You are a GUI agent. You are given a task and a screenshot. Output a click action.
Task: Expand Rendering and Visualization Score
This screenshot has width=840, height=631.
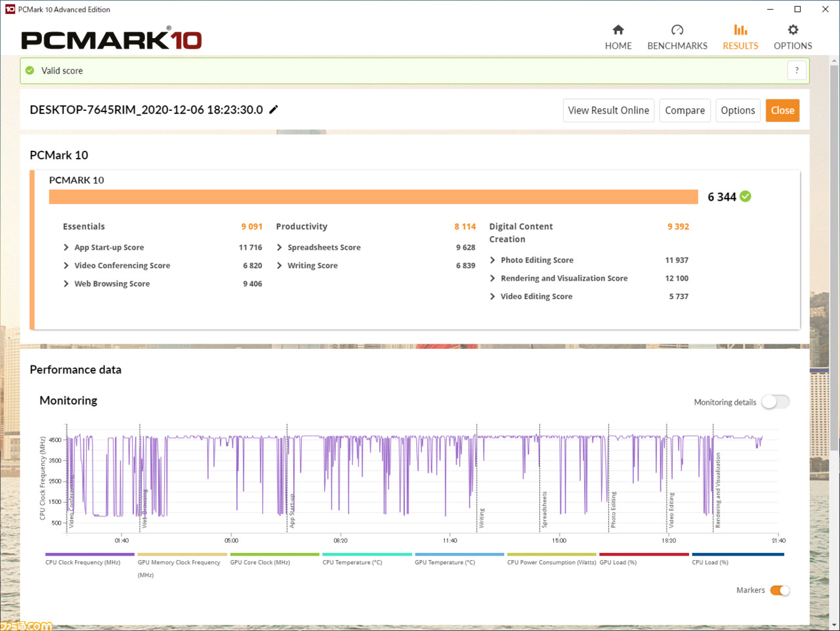493,278
